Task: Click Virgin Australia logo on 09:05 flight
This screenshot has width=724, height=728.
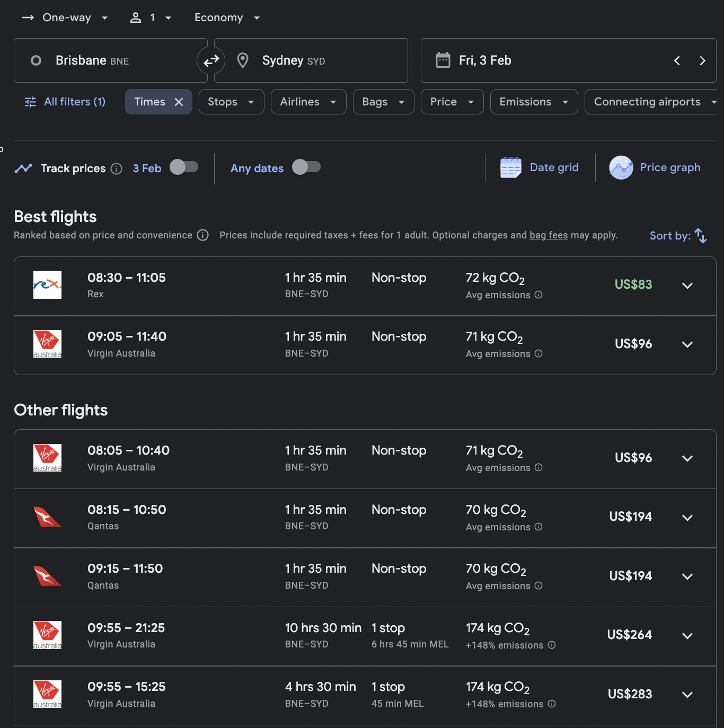Action: (x=47, y=344)
